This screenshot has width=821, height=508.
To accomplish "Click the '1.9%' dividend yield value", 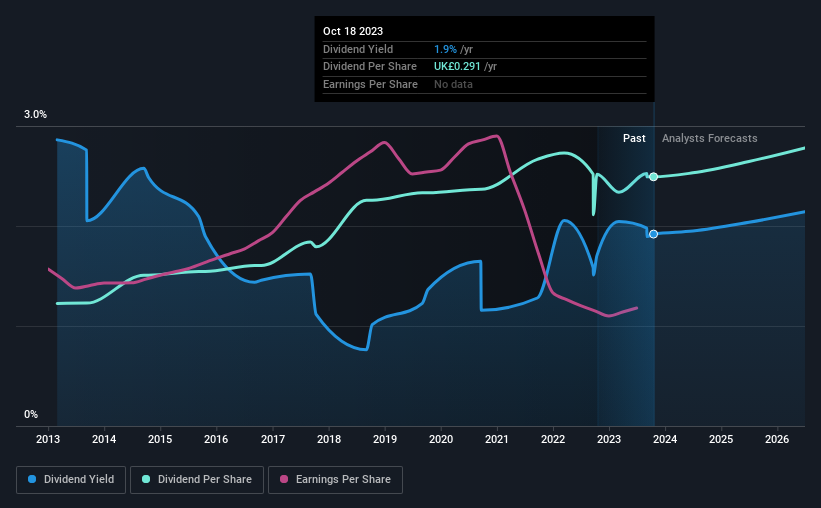I will [446, 49].
